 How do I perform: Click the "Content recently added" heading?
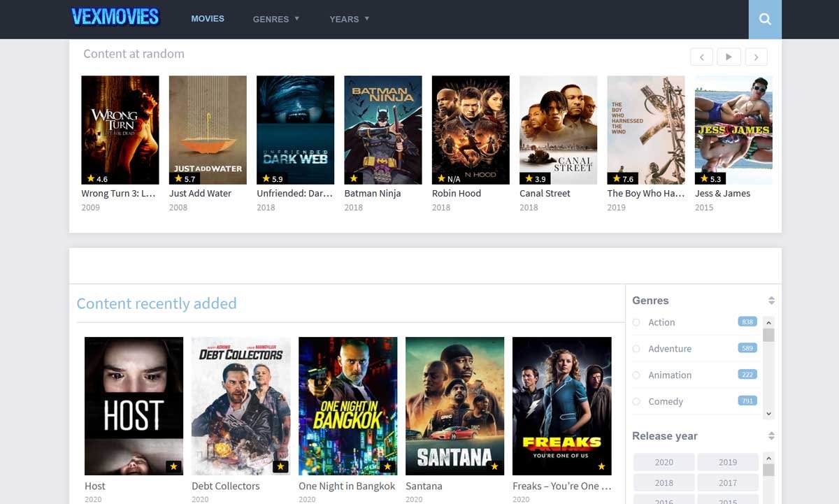point(157,303)
